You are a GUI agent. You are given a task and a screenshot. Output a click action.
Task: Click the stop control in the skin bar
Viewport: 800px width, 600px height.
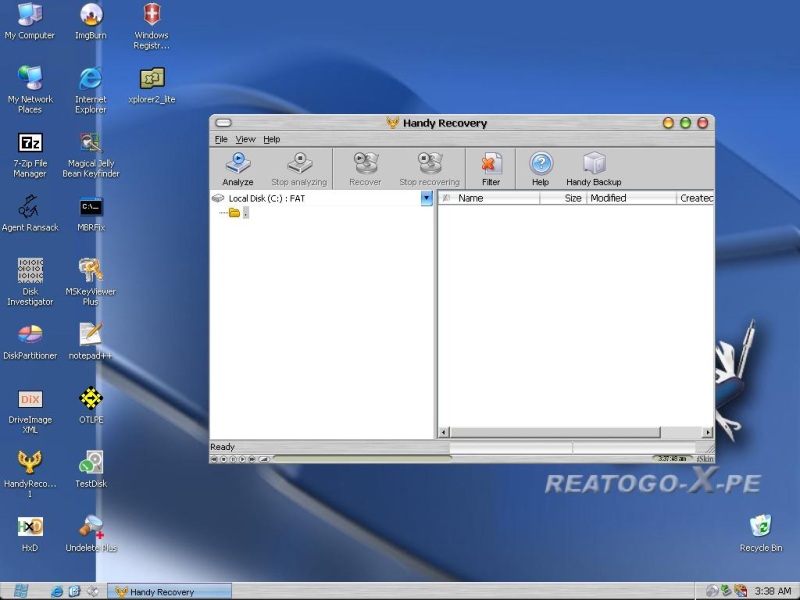pyautogui.click(x=223, y=459)
